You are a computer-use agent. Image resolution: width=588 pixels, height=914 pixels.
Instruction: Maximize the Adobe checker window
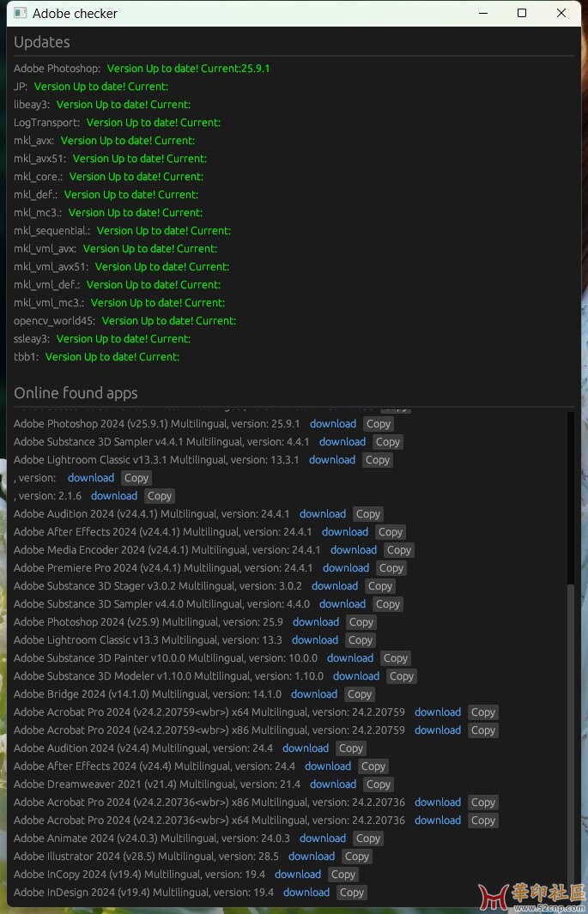click(522, 13)
